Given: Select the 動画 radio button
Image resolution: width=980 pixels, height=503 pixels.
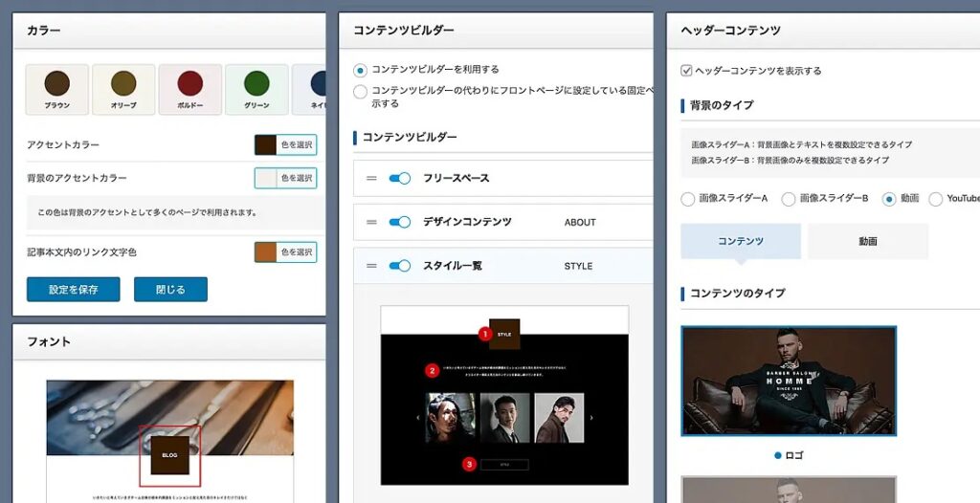Looking at the screenshot, I should pos(889,199).
